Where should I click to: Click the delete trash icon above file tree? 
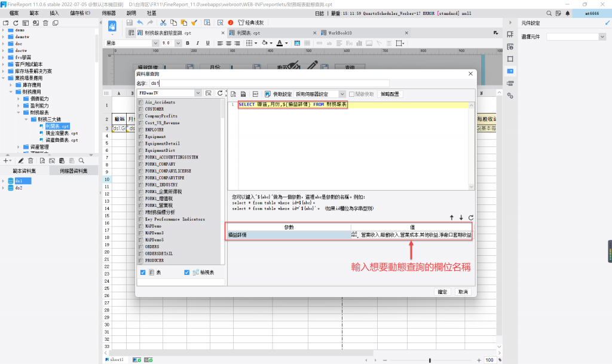(45, 23)
